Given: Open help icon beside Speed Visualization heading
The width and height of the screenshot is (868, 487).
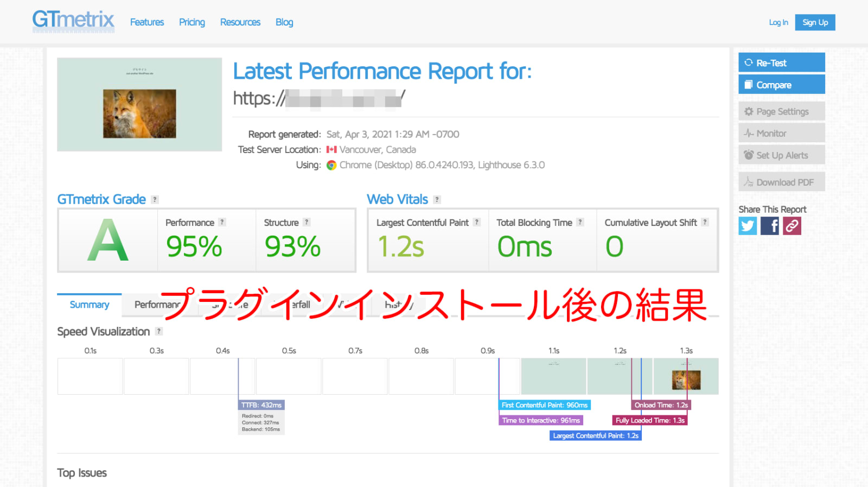Looking at the screenshot, I should [x=158, y=331].
